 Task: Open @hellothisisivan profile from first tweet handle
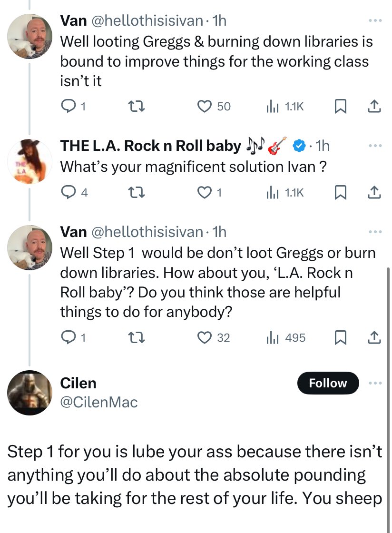[x=147, y=20]
